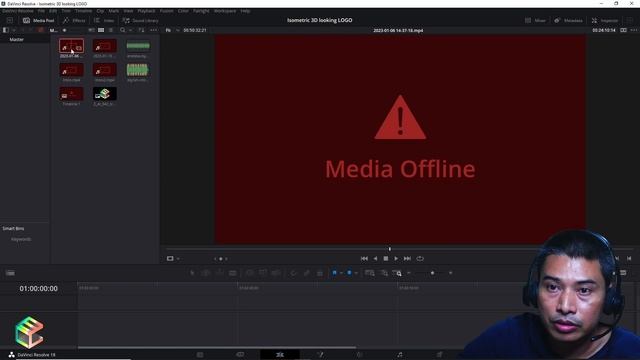640x360 pixels.
Task: Toggle the bin list sidebar icon
Action: (x=6, y=30)
